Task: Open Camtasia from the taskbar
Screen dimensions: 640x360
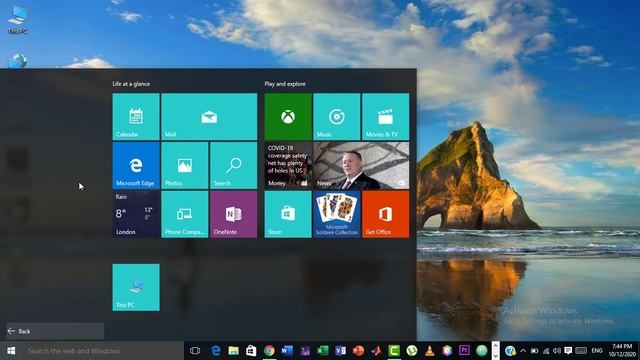Action: (394, 351)
